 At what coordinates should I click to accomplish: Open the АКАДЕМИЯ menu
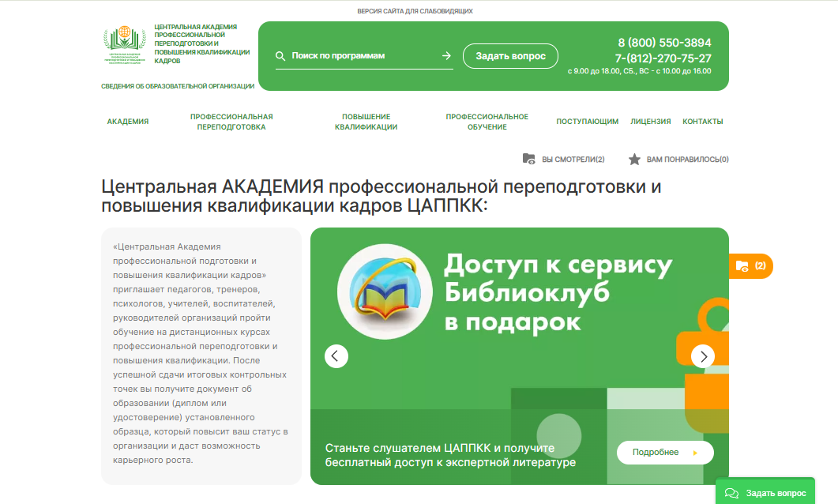click(x=128, y=122)
